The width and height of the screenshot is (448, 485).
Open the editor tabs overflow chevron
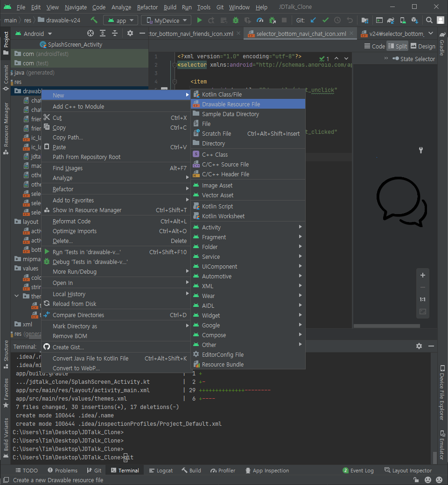tap(431, 34)
